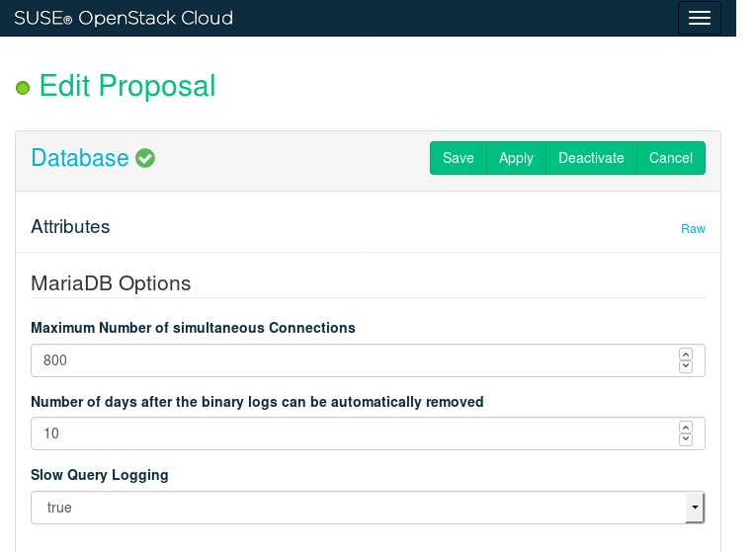Decrement binary logs days value
Viewport: 756px width, 552px height.
(x=686, y=439)
